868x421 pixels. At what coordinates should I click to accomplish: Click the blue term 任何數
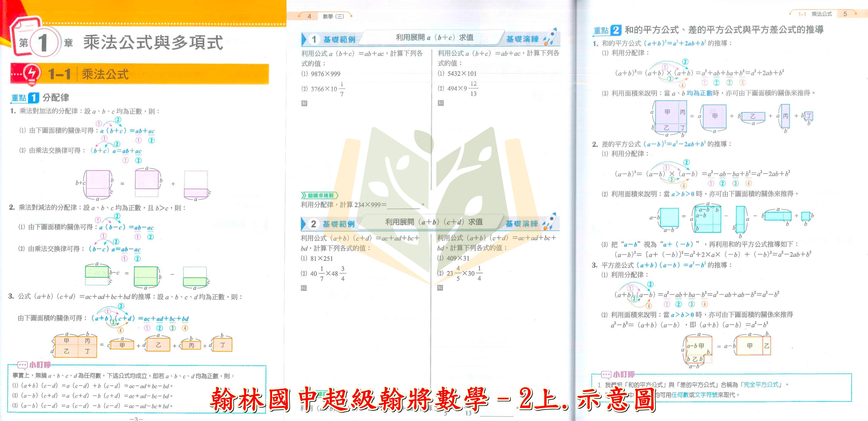point(680,394)
